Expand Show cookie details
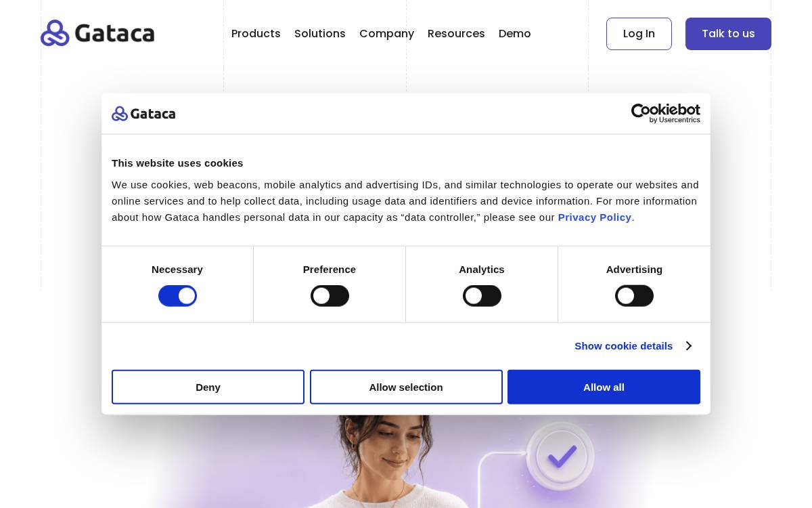This screenshot has width=812, height=508. [x=633, y=346]
